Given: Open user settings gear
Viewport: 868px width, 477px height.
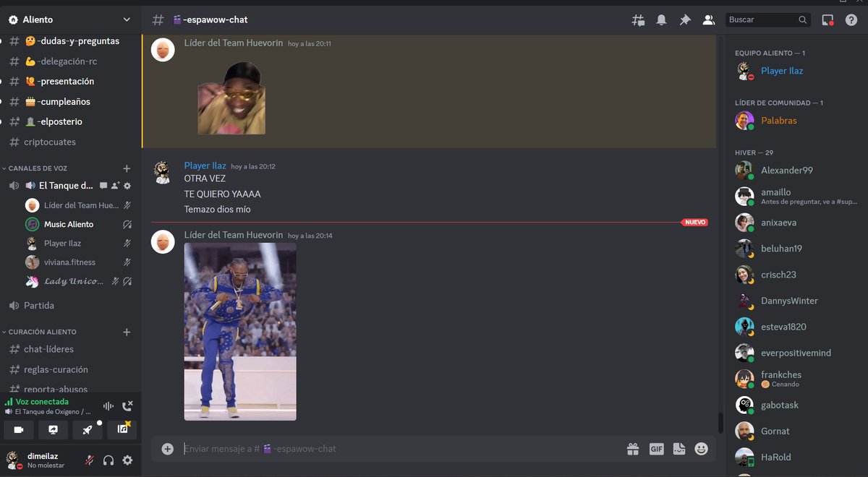Looking at the screenshot, I should 127,460.
